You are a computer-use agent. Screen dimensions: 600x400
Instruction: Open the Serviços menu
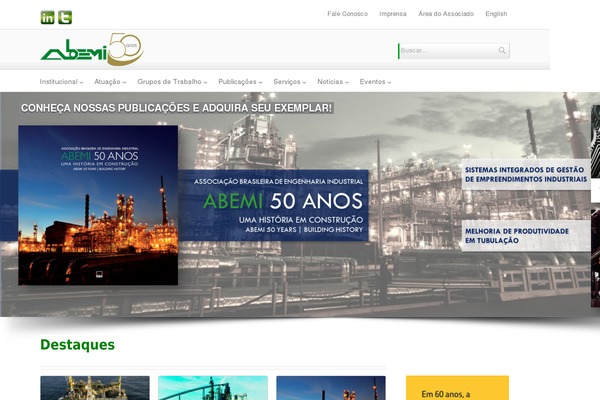pyautogui.click(x=290, y=81)
